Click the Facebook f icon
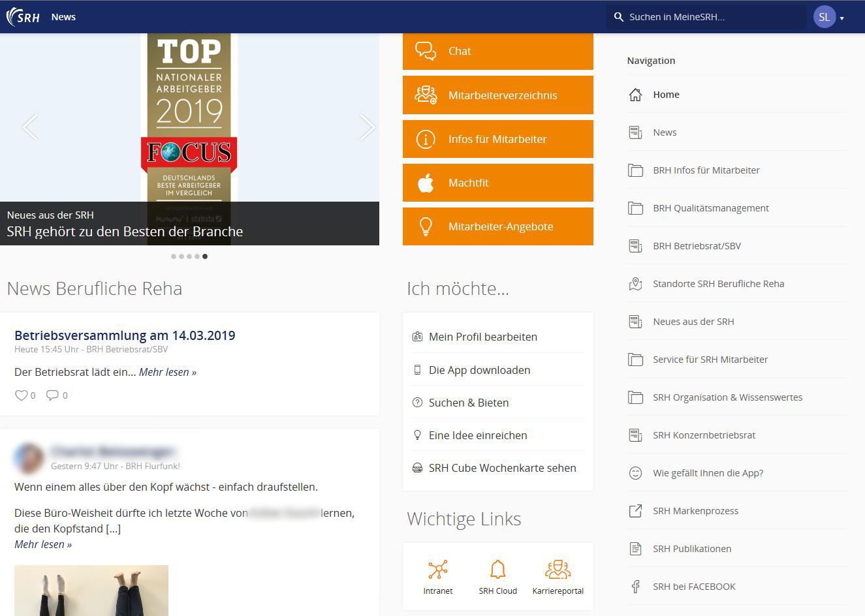Image resolution: width=865 pixels, height=616 pixels. tap(635, 587)
